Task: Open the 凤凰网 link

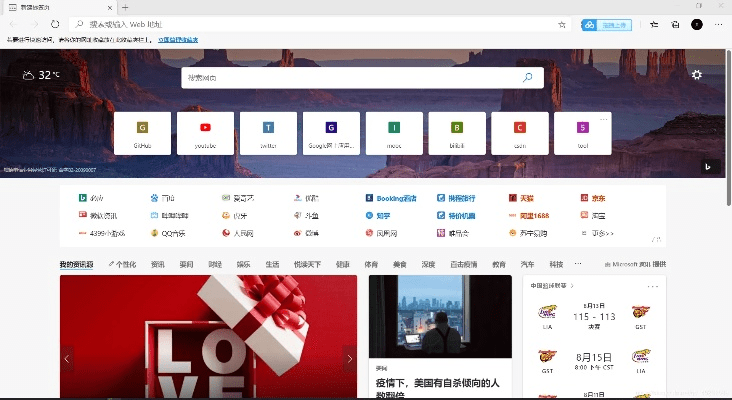Action: tap(381, 233)
